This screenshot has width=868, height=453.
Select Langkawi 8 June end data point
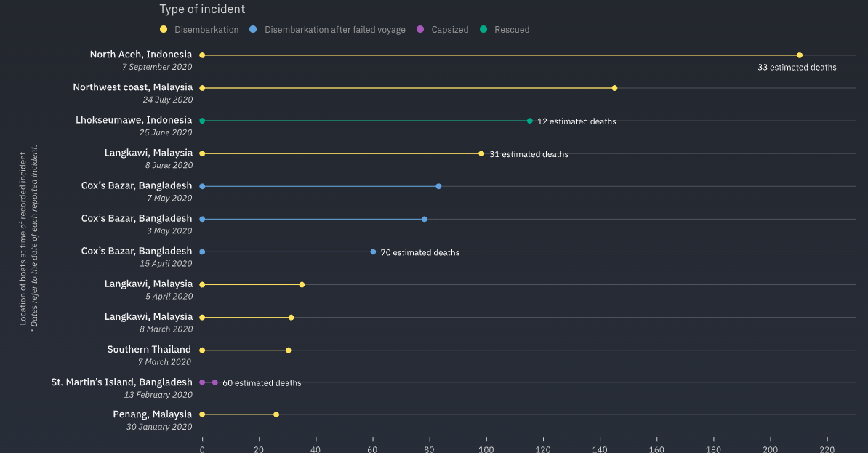click(481, 153)
